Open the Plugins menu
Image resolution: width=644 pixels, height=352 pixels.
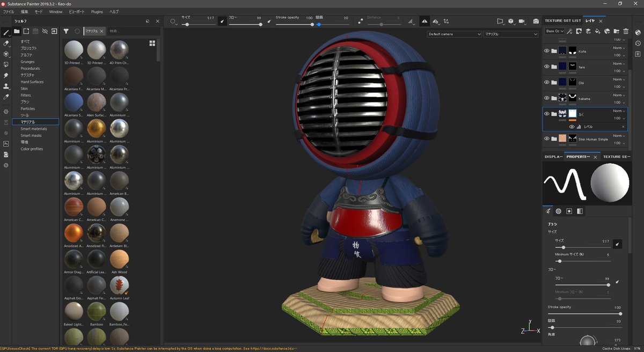(97, 11)
